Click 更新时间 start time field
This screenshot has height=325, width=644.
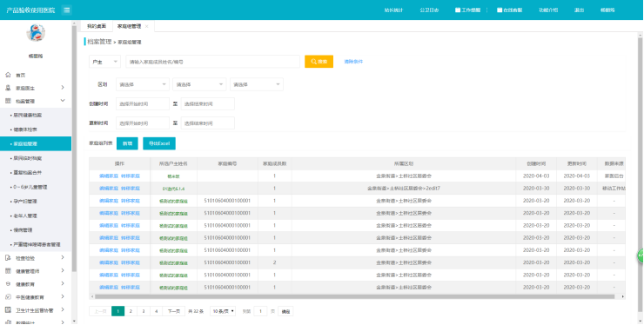(143, 123)
